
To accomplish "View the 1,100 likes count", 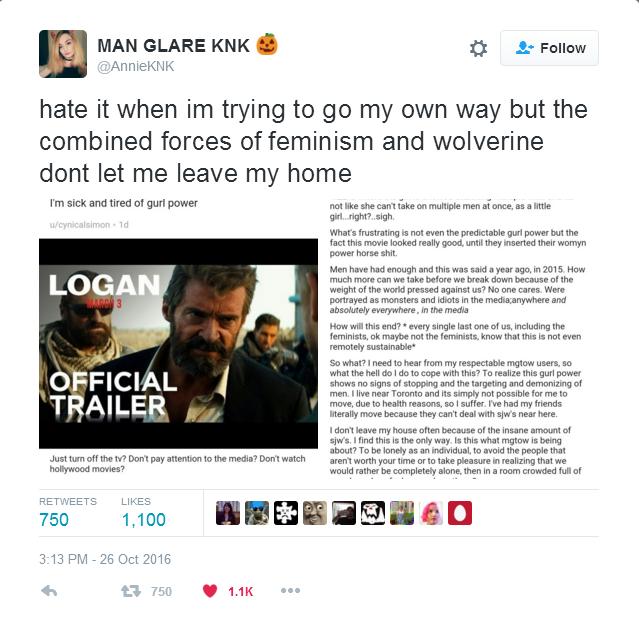I will click(x=143, y=520).
